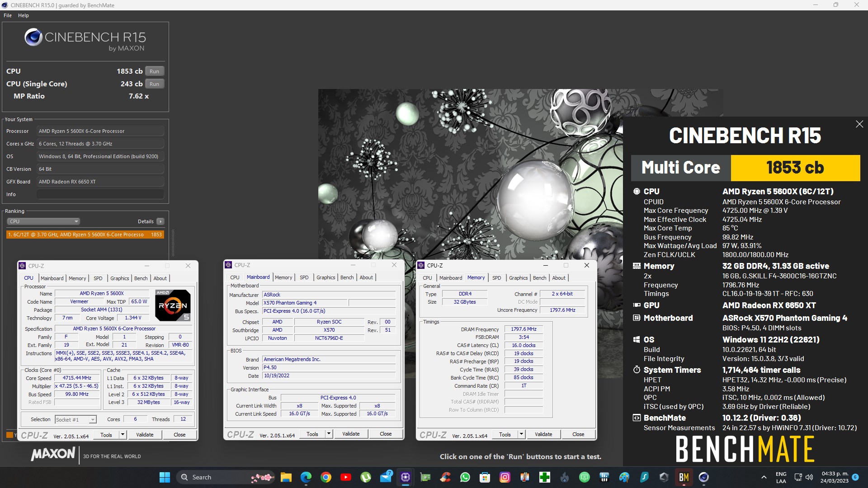Screen dimensions: 868x488
Task: Open Graphics tab in the right CPU-Z window
Action: pyautogui.click(x=519, y=278)
